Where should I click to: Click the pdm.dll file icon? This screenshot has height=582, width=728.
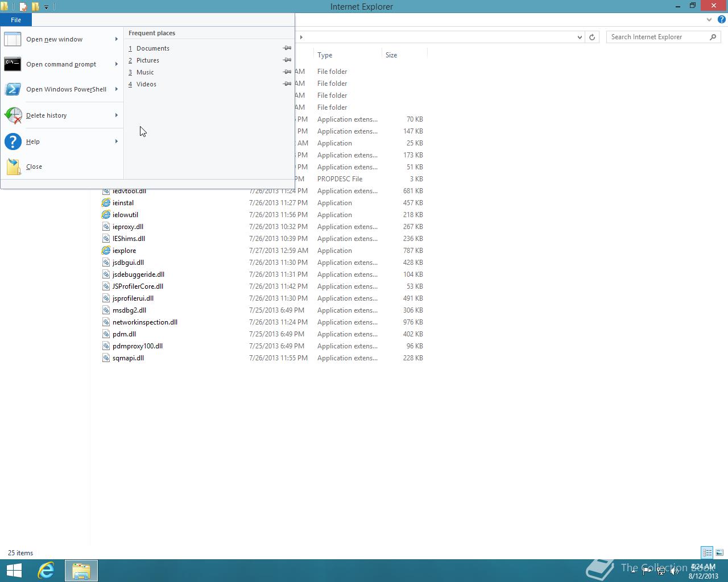pyautogui.click(x=106, y=334)
